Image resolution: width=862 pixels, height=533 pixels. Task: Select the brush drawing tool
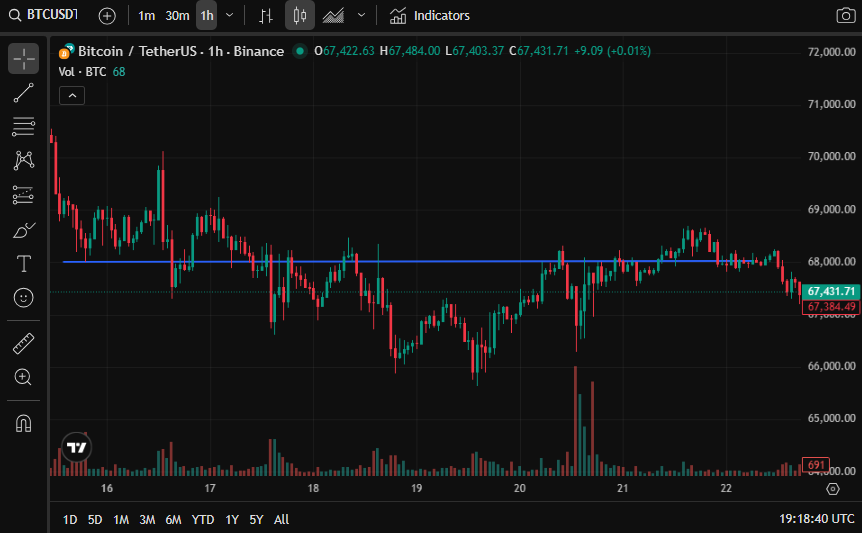24,230
